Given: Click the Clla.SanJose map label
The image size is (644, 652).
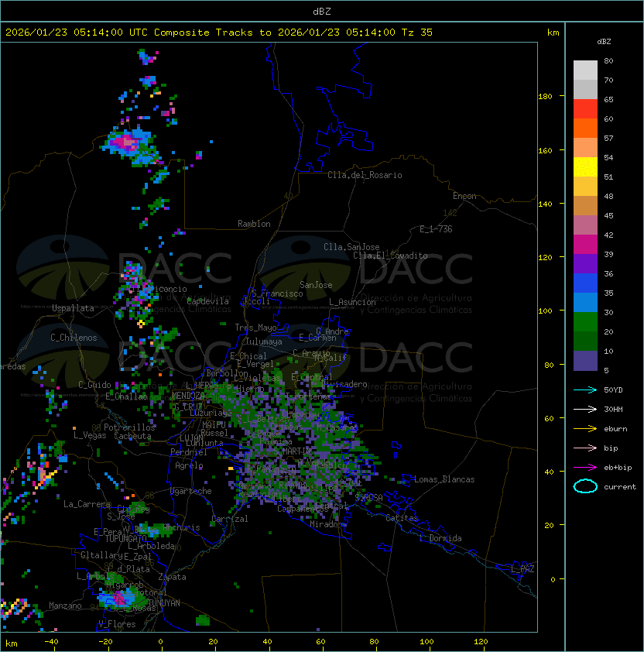Looking at the screenshot, I should 351,247.
